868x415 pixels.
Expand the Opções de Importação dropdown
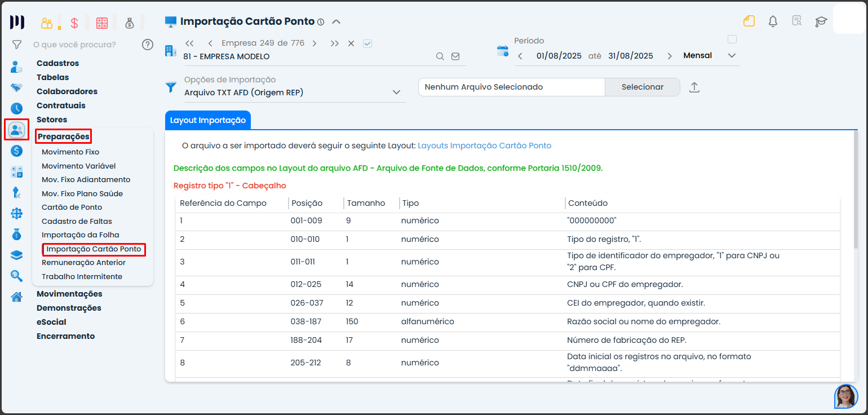pos(396,92)
